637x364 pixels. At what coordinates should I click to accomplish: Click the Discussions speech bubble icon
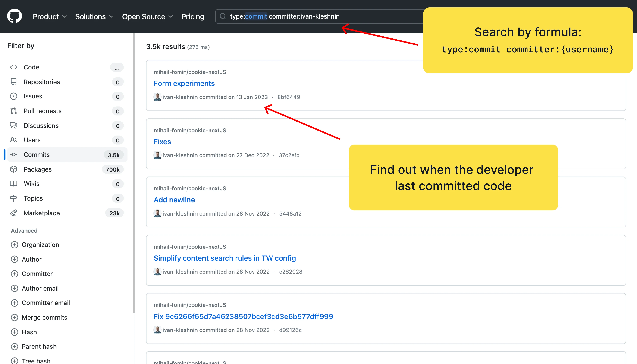pyautogui.click(x=14, y=126)
